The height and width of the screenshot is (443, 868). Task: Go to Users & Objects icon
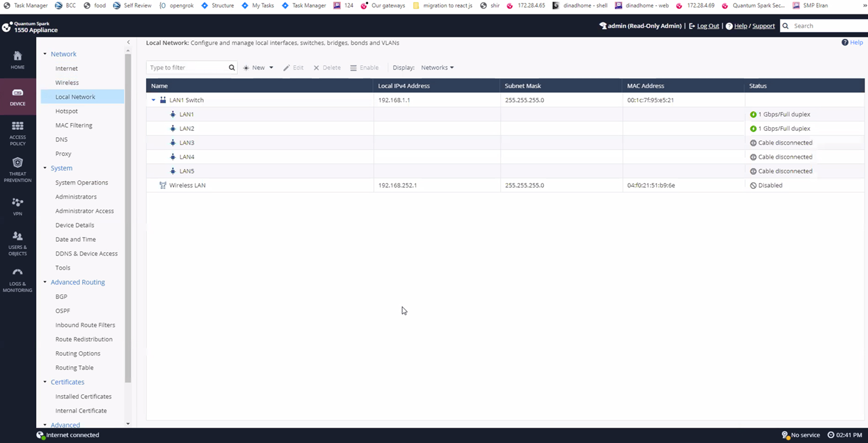click(17, 237)
